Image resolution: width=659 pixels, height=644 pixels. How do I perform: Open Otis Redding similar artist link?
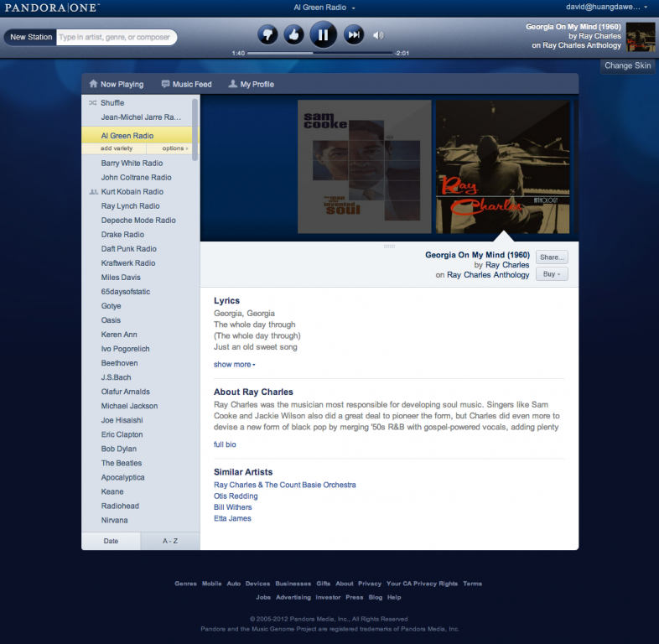coord(236,496)
